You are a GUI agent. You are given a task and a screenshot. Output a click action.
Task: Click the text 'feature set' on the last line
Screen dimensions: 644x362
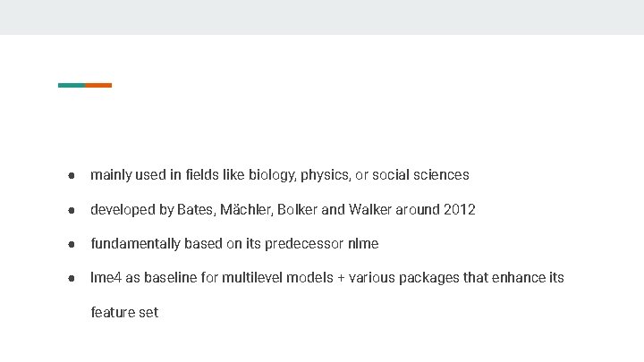(124, 312)
